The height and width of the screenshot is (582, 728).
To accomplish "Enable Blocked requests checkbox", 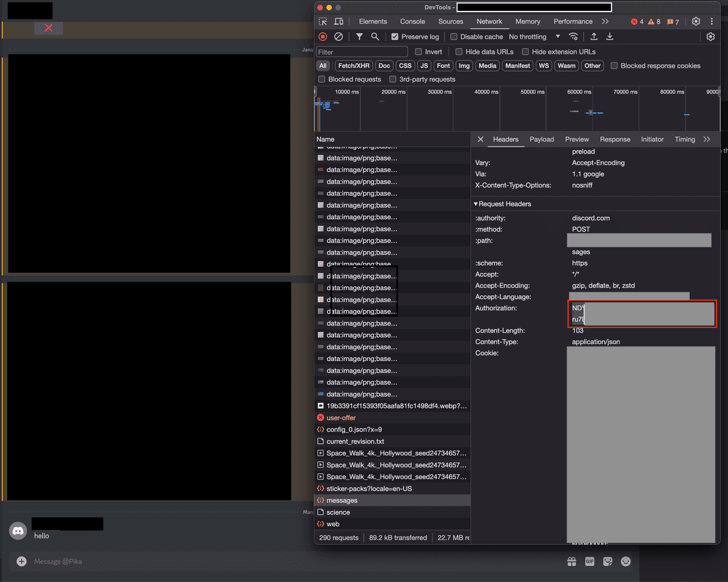I will (x=322, y=79).
